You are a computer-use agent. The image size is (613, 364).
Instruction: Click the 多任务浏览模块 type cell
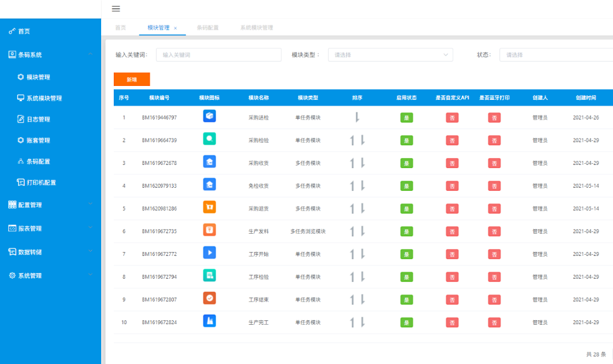308,231
